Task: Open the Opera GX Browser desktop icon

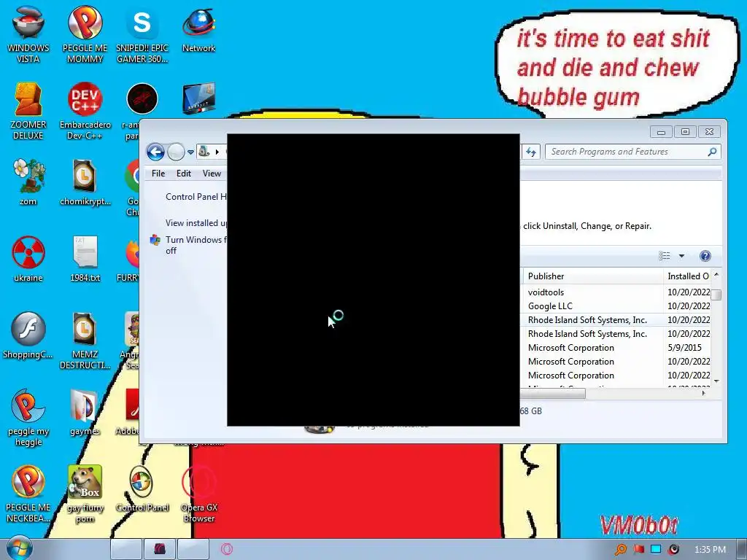Action: 198,494
